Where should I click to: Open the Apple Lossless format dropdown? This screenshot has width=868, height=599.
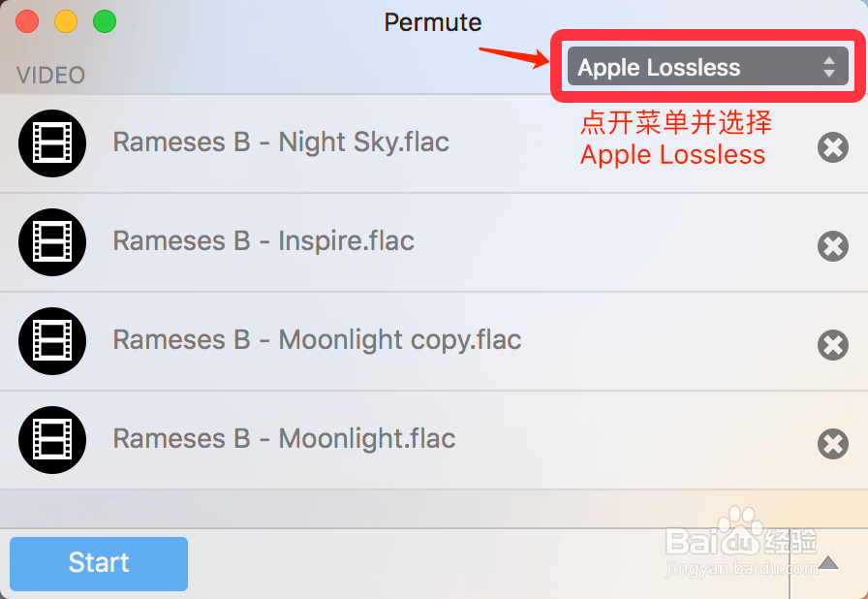[x=706, y=67]
